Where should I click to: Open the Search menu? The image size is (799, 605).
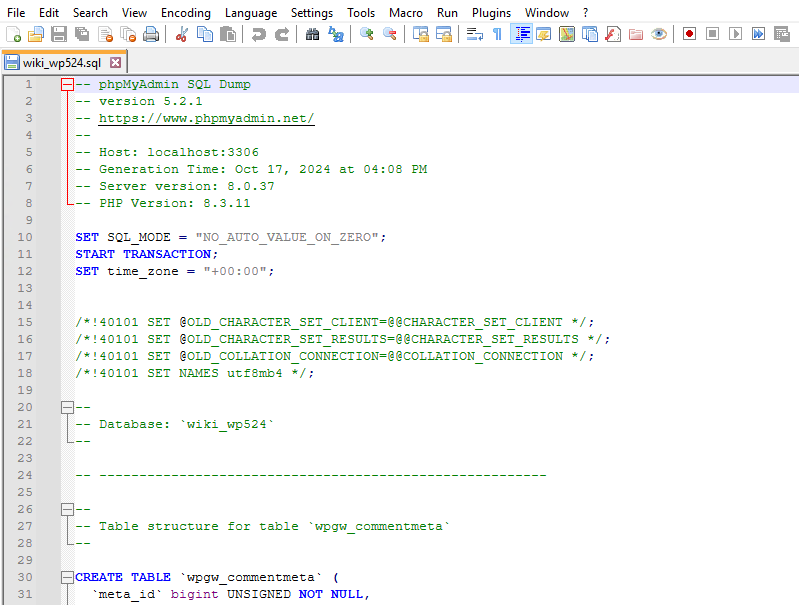[90, 13]
